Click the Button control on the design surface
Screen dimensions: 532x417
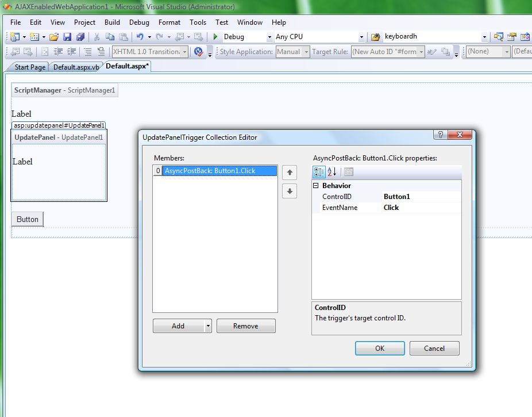click(x=28, y=219)
